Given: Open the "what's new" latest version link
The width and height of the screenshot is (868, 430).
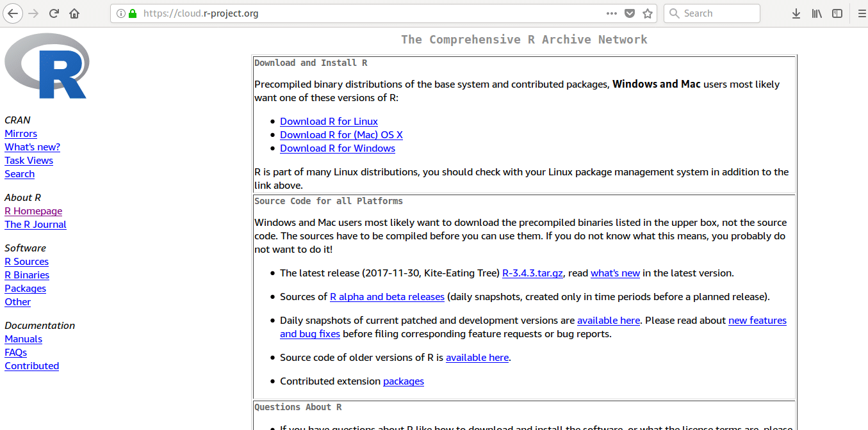Looking at the screenshot, I should 615,273.
